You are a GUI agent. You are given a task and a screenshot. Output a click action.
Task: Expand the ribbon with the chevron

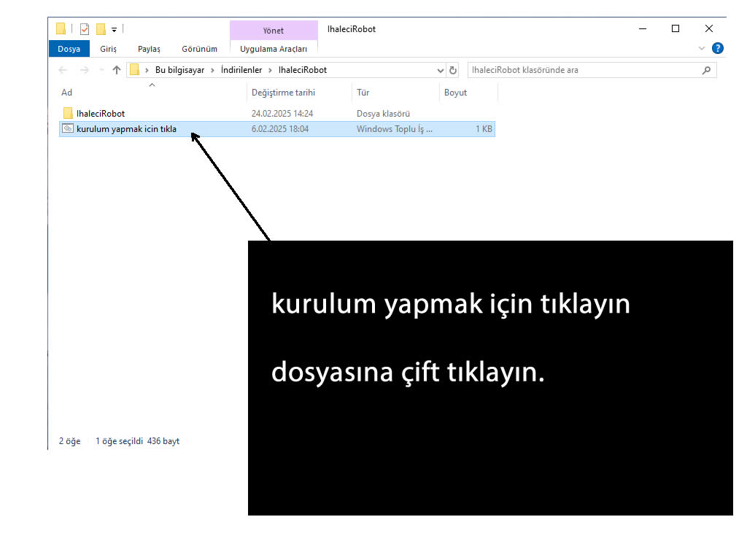point(701,48)
